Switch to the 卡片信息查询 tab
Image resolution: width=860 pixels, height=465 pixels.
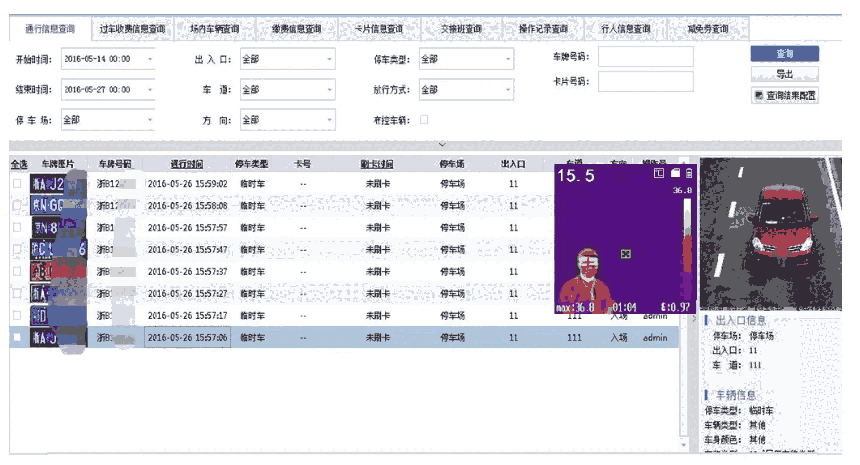(x=379, y=29)
